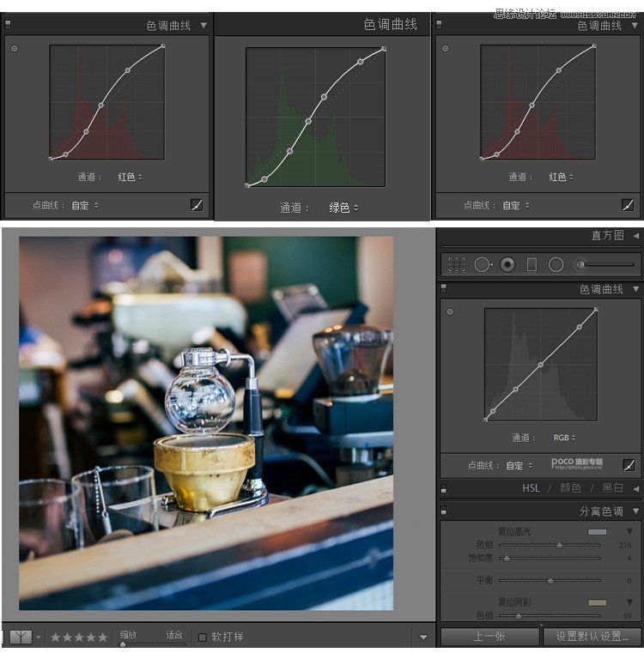The width and height of the screenshot is (644, 659).
Task: Click the point curve edit icon in RGB panel
Action: 629,465
